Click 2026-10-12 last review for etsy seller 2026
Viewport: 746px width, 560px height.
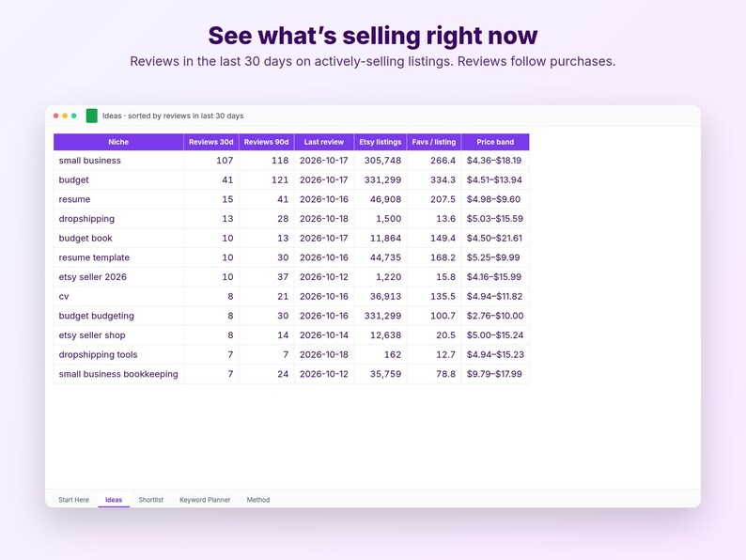point(324,277)
